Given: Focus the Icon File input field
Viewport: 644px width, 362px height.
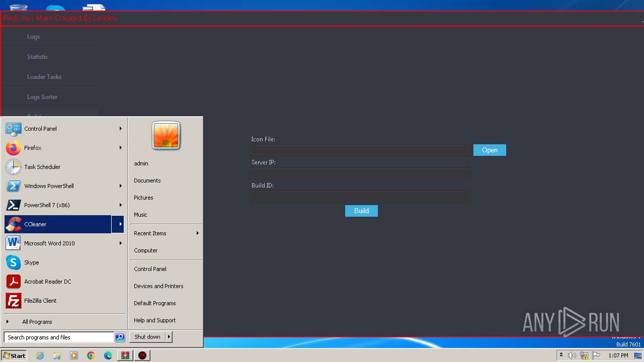Looking at the screenshot, I should click(x=360, y=150).
